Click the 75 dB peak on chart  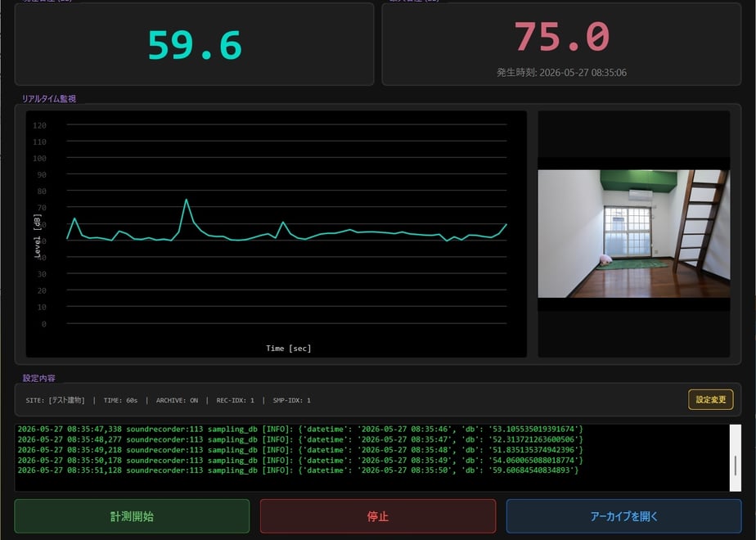[x=186, y=200]
